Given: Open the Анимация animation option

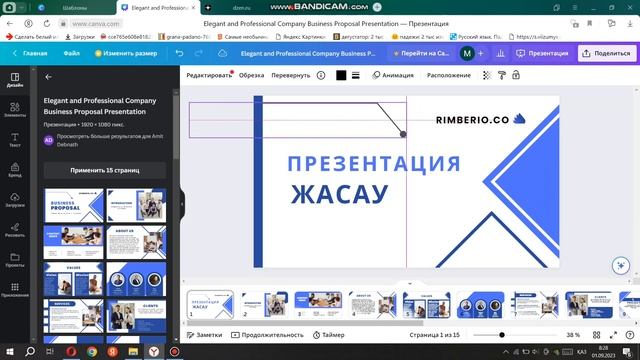Looking at the screenshot, I should (x=393, y=75).
